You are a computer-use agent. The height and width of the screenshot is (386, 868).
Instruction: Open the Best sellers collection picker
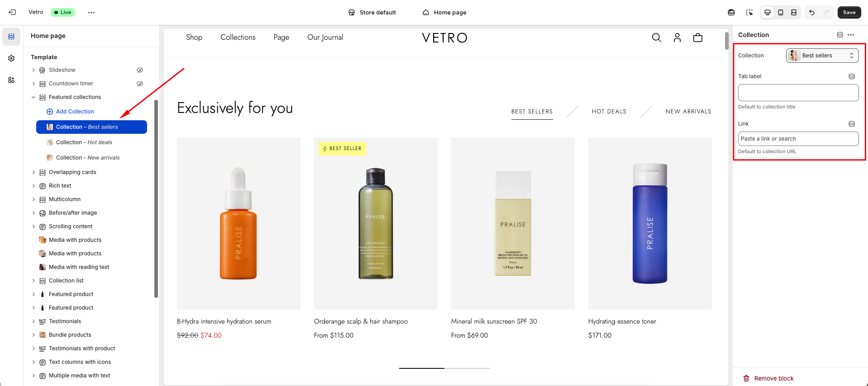coord(822,56)
